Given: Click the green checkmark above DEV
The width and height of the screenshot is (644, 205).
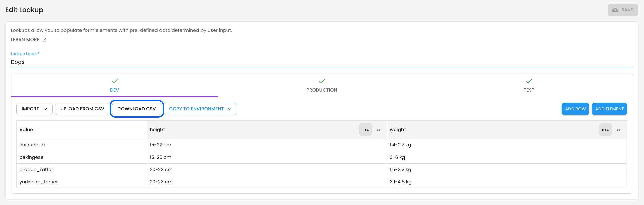Looking at the screenshot, I should tap(115, 81).
